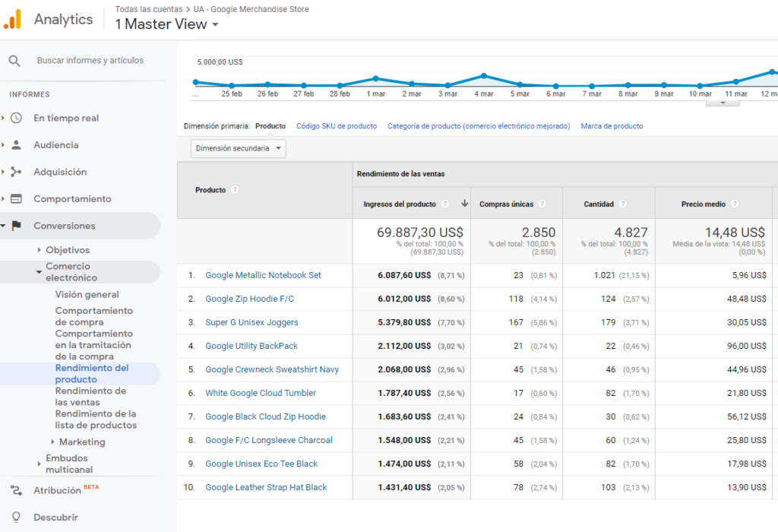Switch dimension to Marca de producto
The height and width of the screenshot is (532, 778).
612,126
